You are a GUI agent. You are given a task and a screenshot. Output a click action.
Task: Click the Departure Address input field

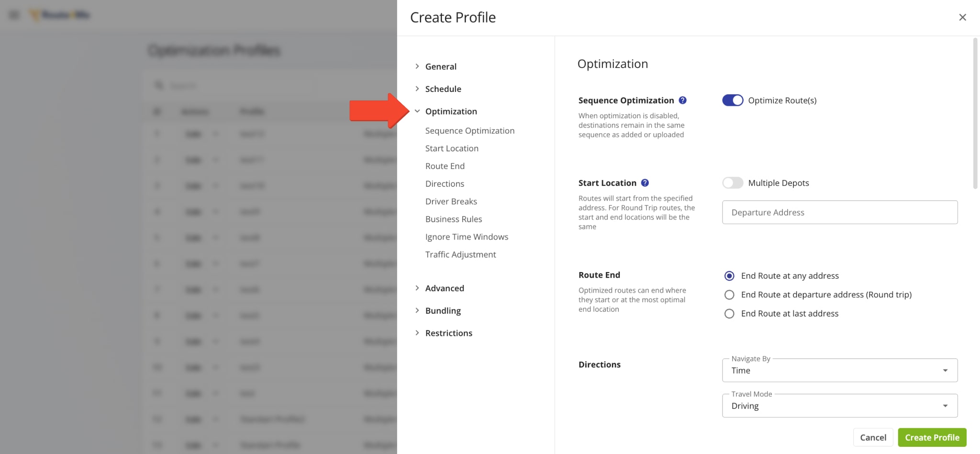[x=839, y=212]
